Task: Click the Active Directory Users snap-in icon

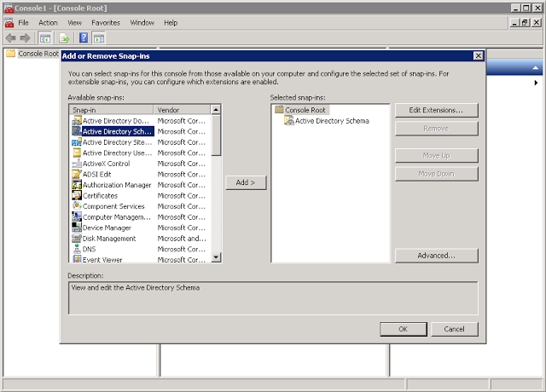Action: tap(77, 153)
